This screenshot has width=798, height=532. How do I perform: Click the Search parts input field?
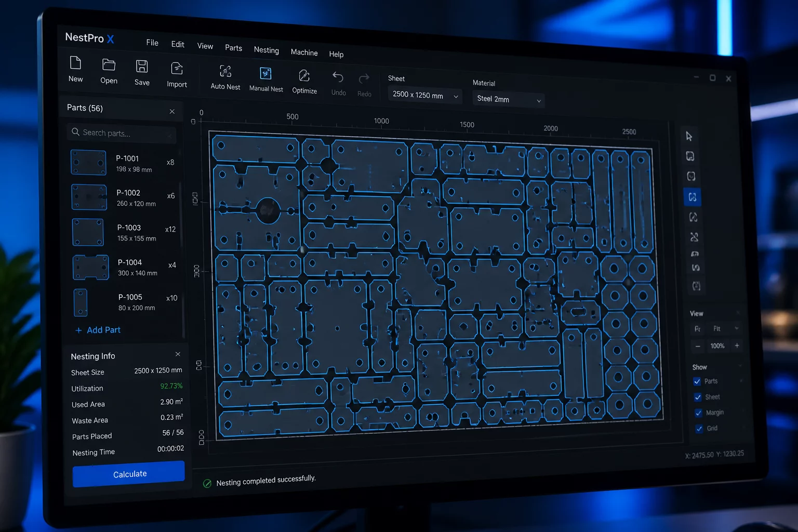pyautogui.click(x=122, y=134)
